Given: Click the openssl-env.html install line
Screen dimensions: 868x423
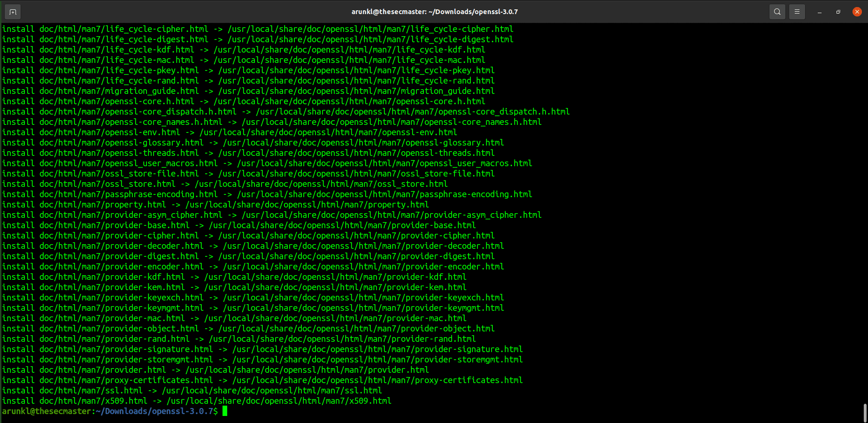Looking at the screenshot, I should pos(230,132).
